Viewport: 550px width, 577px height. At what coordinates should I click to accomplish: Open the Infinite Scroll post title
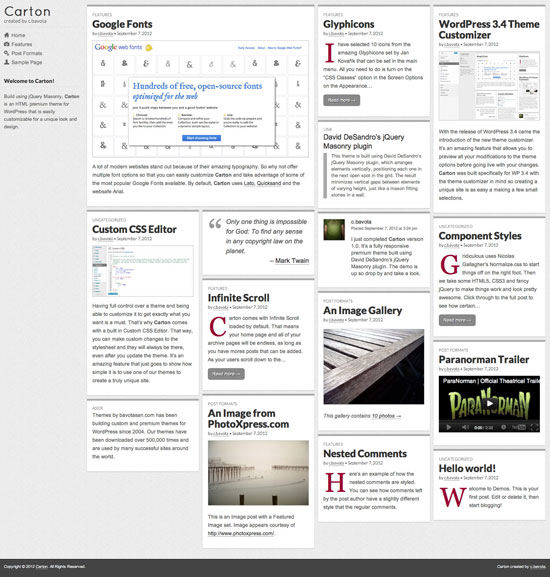point(239,298)
